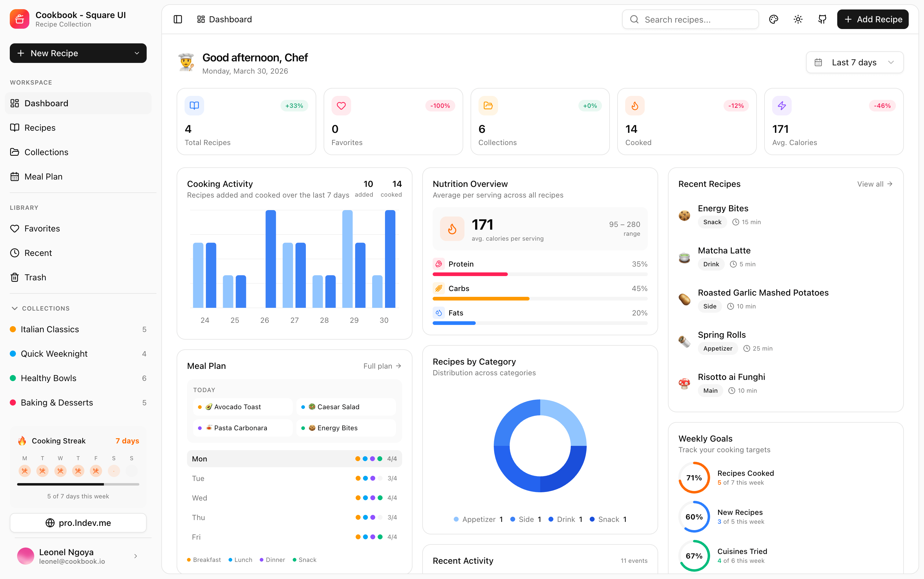Select the Tue row in Meal Plan
Viewport: 924px width, 579px height.
pyautogui.click(x=295, y=478)
